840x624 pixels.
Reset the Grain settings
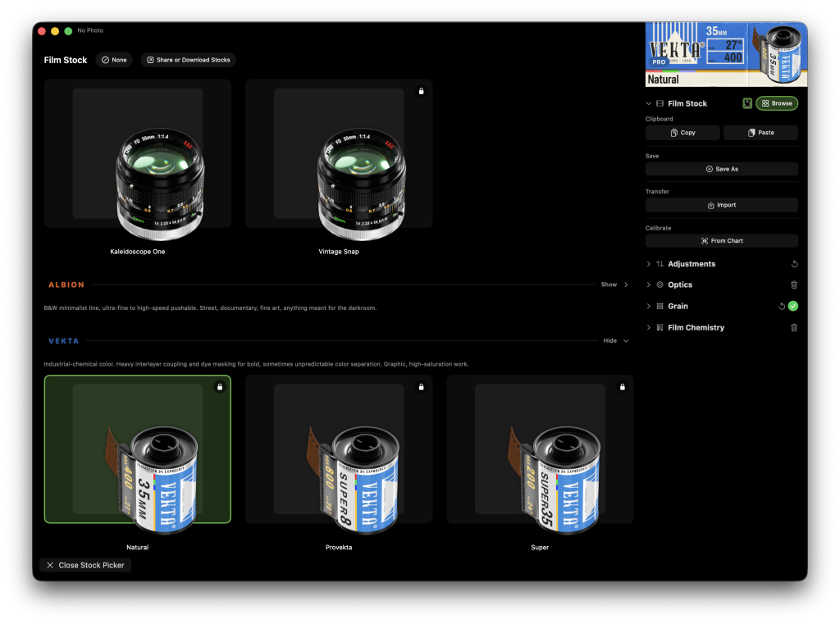[x=782, y=307]
